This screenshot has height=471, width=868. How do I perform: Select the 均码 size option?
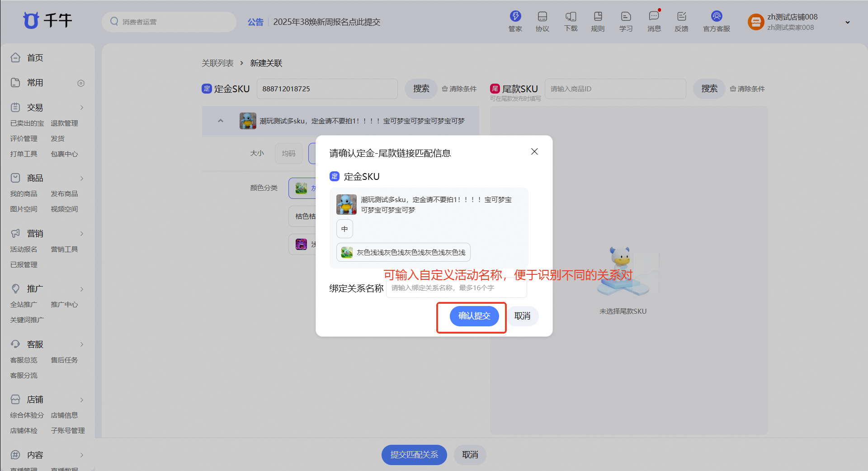[289, 153]
